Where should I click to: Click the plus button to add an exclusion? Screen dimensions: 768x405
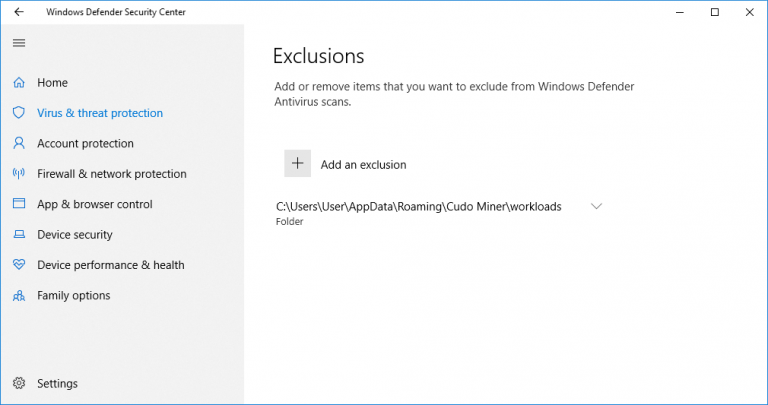(297, 164)
